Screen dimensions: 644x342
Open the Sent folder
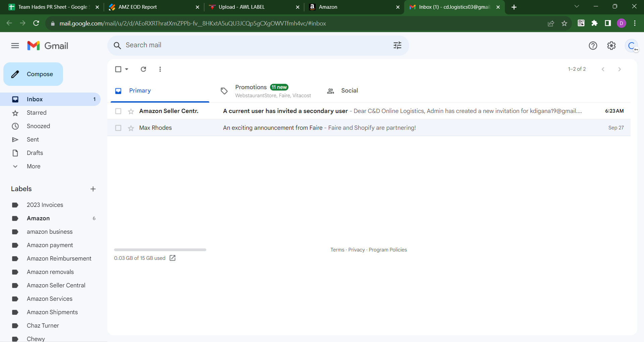[x=50, y=139]
